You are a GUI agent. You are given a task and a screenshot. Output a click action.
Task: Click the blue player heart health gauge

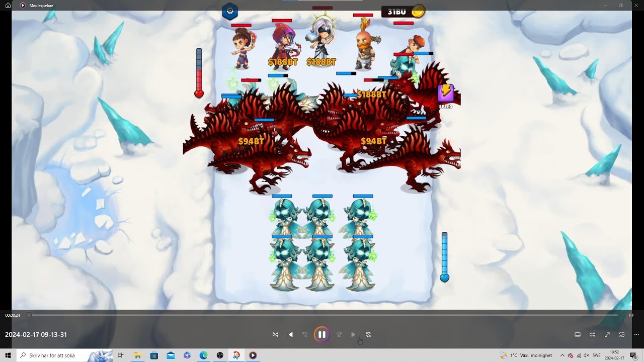[x=444, y=257]
